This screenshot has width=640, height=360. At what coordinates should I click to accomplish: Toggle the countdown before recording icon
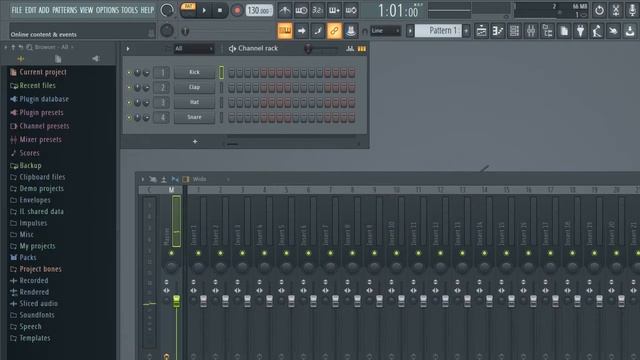(x=318, y=11)
